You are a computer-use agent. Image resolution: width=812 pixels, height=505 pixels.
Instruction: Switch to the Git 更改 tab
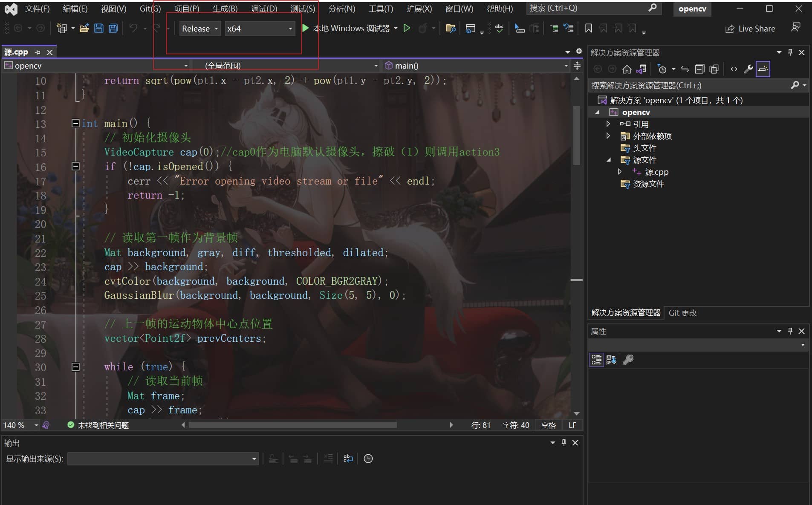[682, 313]
